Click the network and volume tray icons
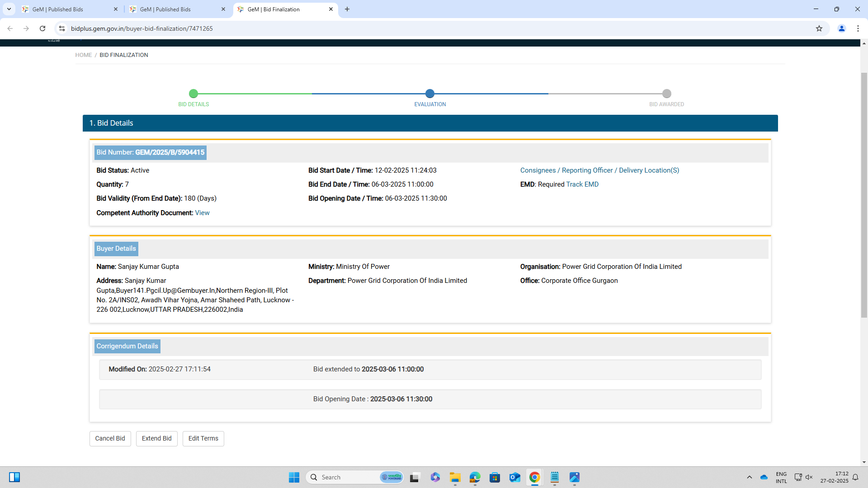This screenshot has width=868, height=488. (804, 478)
